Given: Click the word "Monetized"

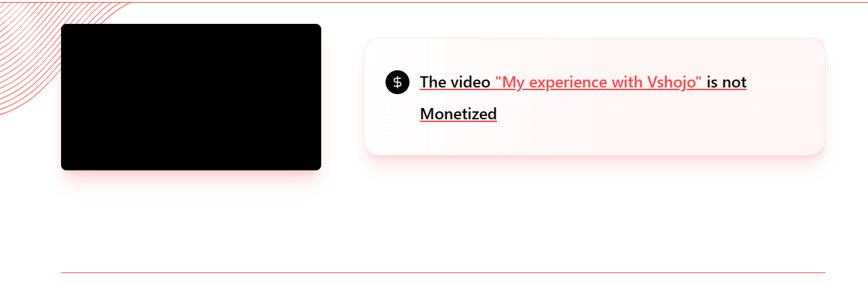Looking at the screenshot, I should pos(459,114).
